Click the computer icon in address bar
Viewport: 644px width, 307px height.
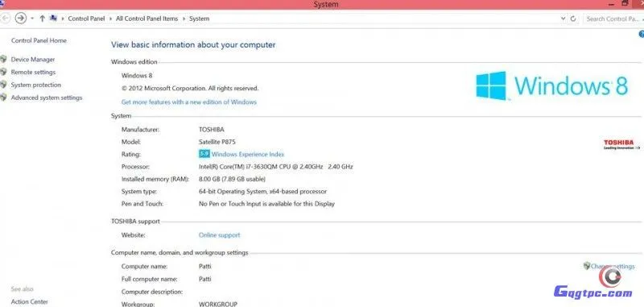pos(53,18)
